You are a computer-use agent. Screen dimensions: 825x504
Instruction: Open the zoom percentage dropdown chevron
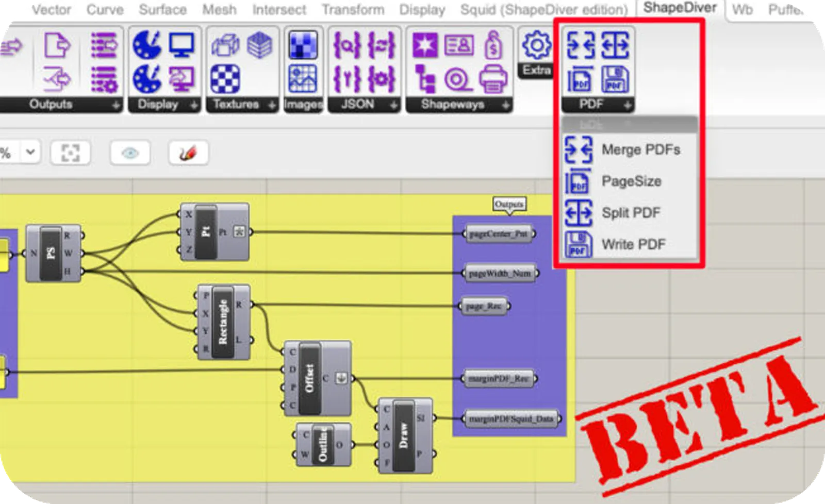point(29,152)
